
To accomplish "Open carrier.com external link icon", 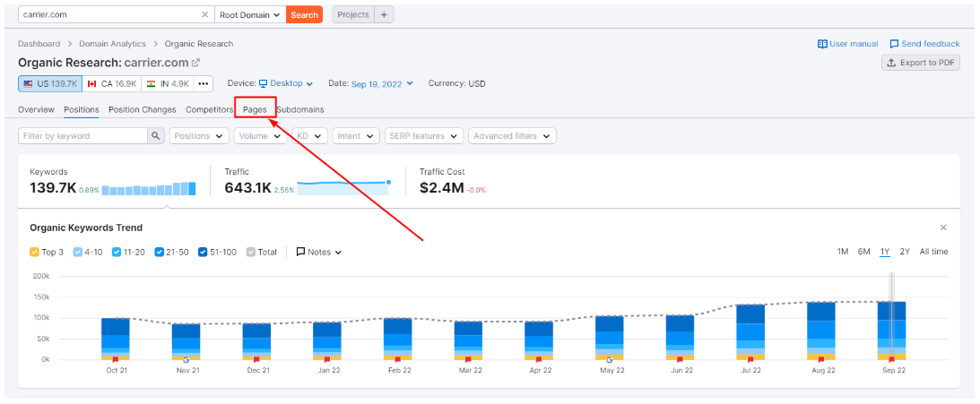I will [x=195, y=63].
